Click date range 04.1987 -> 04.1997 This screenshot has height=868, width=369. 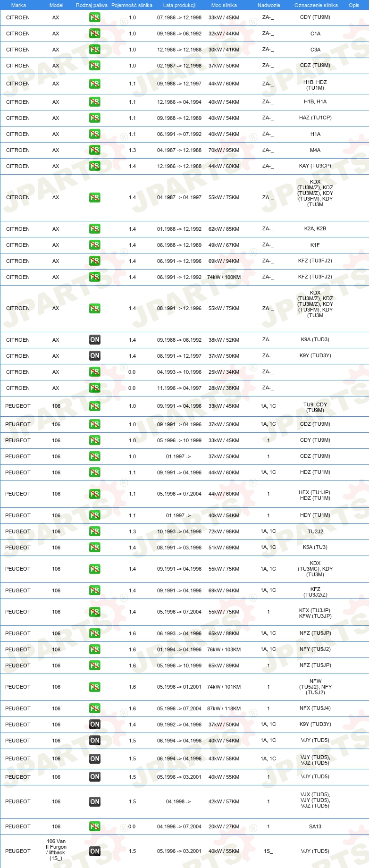179,198
